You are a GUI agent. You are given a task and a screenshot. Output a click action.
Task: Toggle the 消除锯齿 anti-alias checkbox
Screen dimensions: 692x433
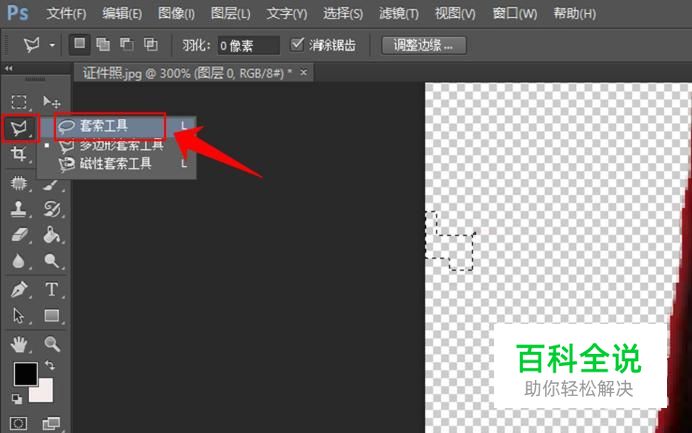pyautogui.click(x=297, y=44)
